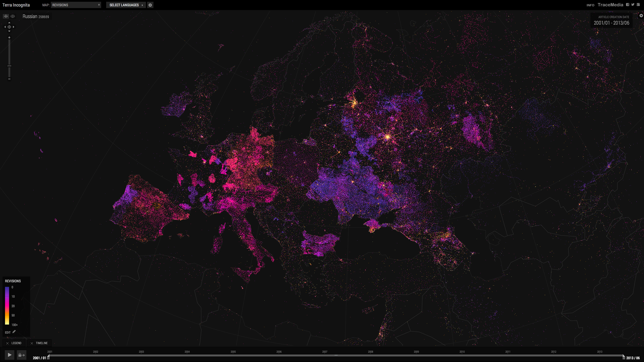Click the Terra Incognita title
644x362 pixels.
pos(16,5)
